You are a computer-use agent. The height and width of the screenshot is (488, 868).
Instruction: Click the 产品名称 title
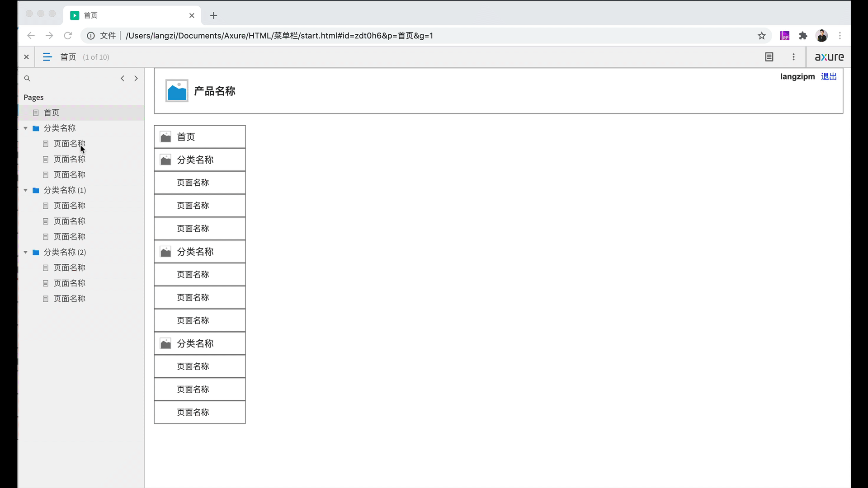click(x=215, y=91)
